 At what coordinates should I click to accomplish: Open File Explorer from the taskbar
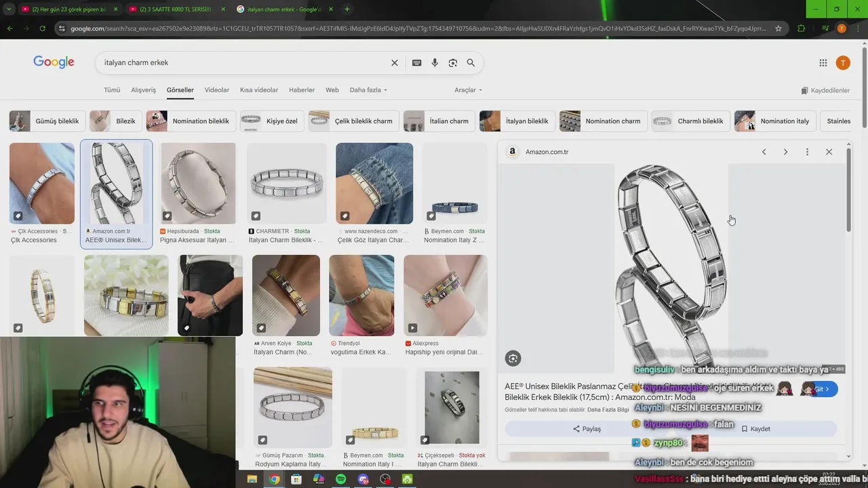pyautogui.click(x=252, y=479)
